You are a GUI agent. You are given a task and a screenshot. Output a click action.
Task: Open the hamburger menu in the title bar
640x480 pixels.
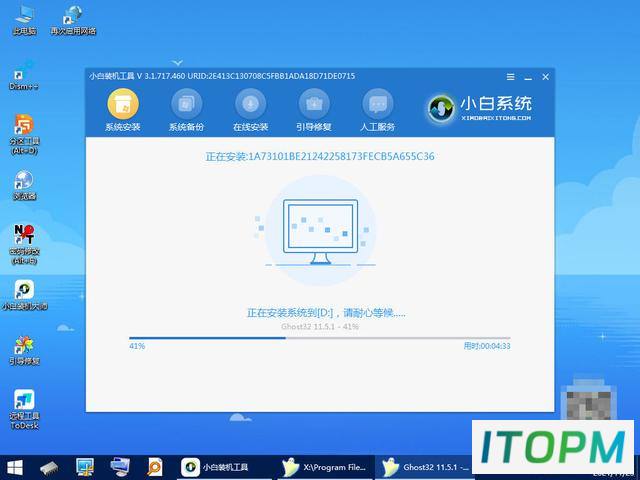(x=510, y=77)
